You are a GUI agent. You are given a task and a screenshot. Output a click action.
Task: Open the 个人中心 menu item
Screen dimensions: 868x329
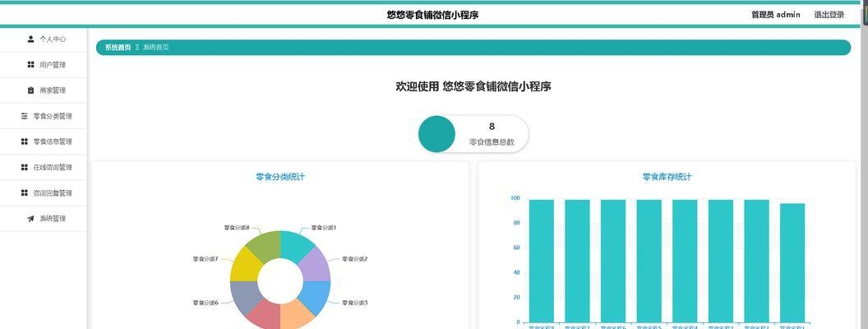click(44, 39)
